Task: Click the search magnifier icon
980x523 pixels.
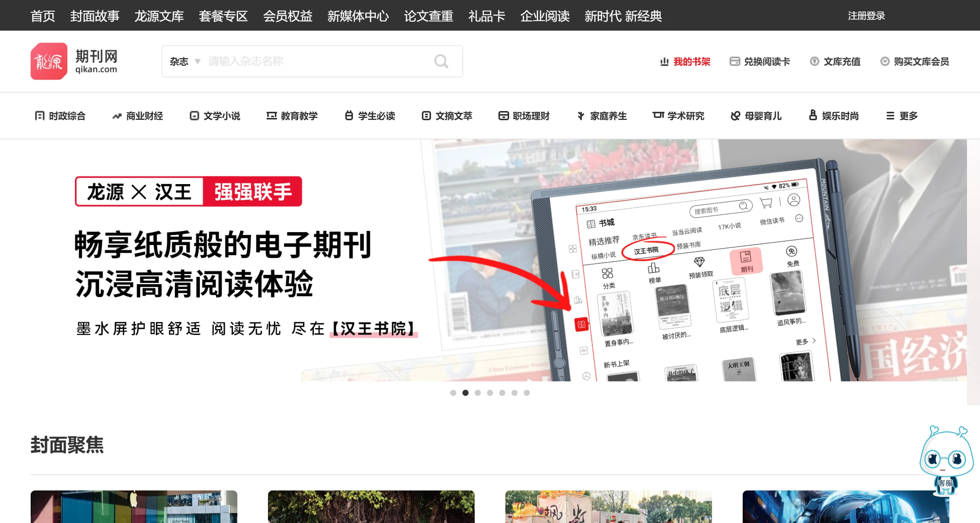Action: pyautogui.click(x=441, y=61)
